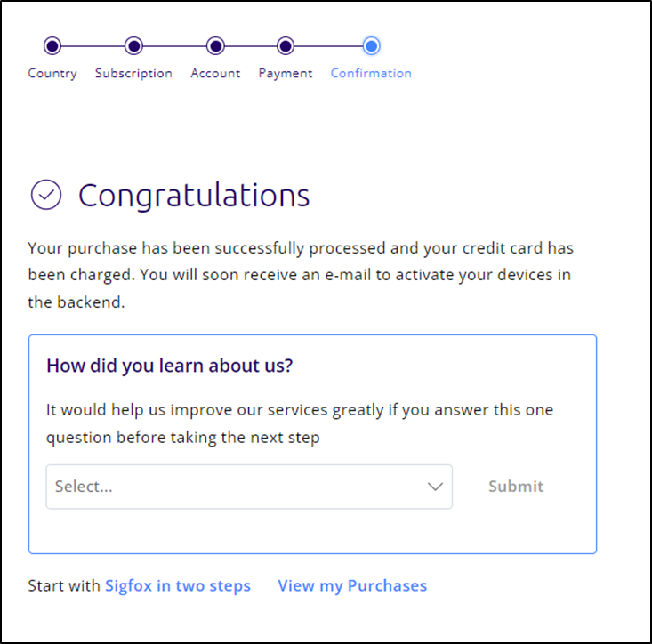Click the purchase successfully processed paragraph

click(x=301, y=275)
